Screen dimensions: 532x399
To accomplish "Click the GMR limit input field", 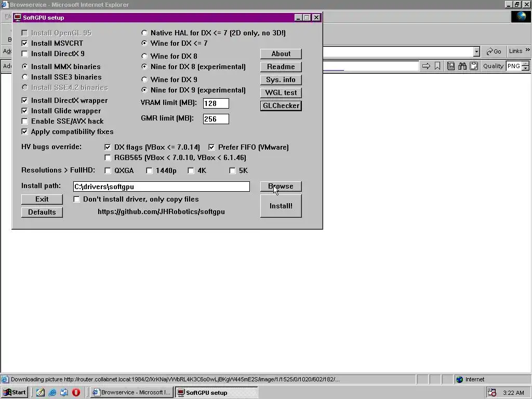I will [216, 119].
